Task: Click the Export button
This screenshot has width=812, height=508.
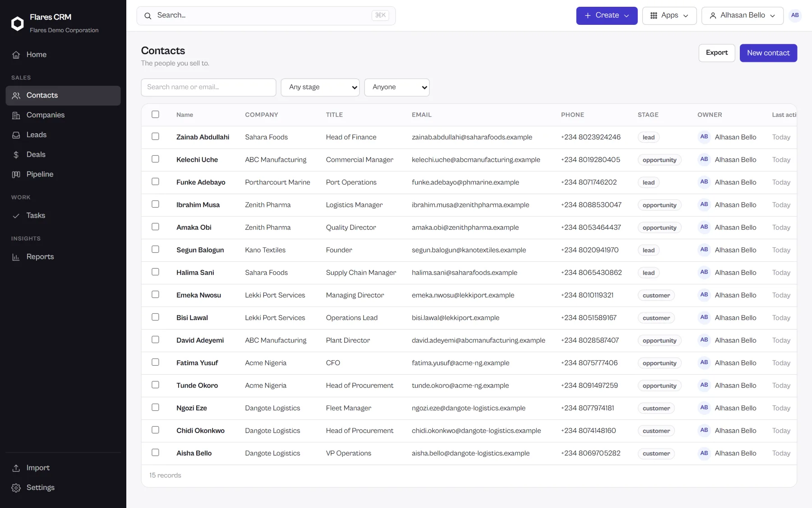Action: (x=717, y=53)
